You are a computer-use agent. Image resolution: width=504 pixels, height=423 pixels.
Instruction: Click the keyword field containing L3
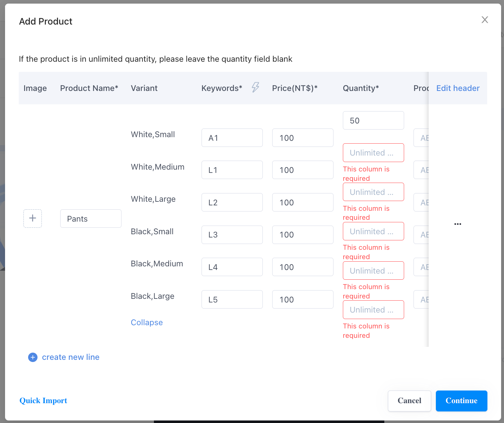pyautogui.click(x=232, y=235)
